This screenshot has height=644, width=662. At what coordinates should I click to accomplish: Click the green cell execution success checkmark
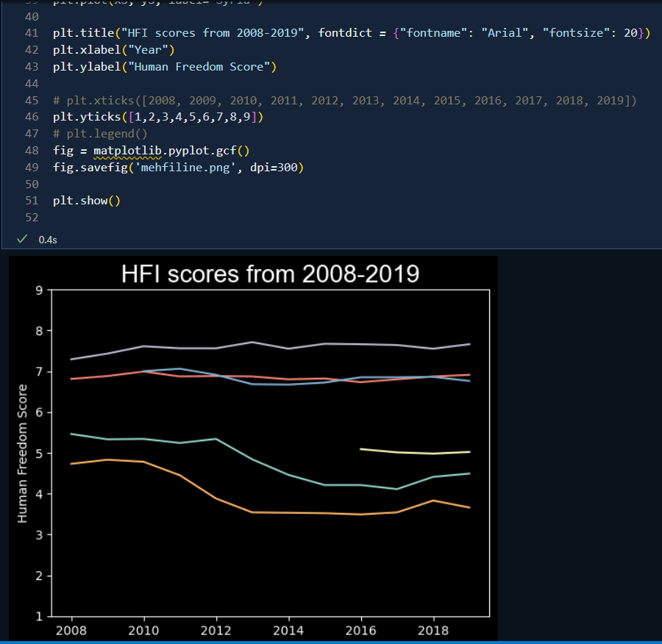point(22,239)
